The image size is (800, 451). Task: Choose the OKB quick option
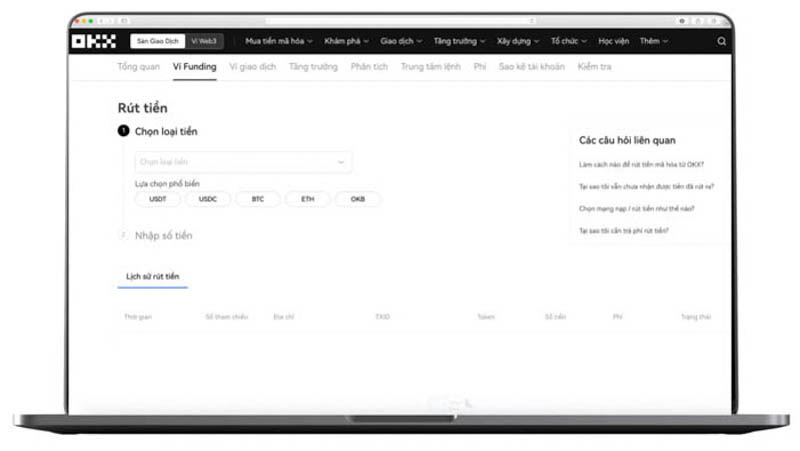[x=358, y=199]
